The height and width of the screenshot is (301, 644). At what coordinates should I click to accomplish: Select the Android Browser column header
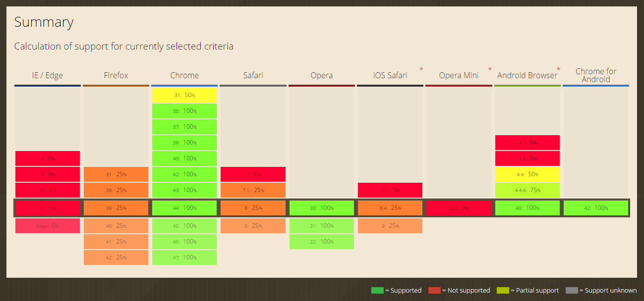click(x=527, y=75)
